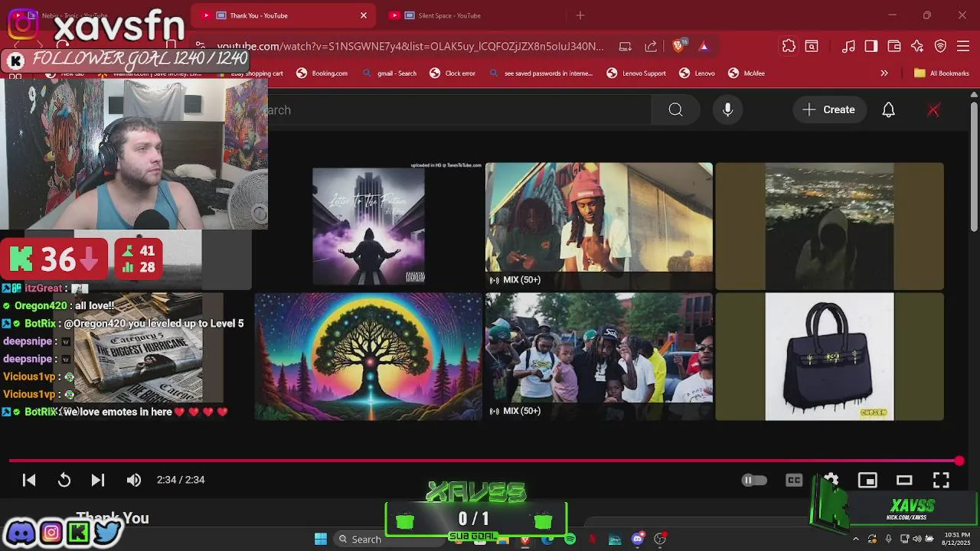Image resolution: width=980 pixels, height=551 pixels.
Task: Open the saved passwords bookmark
Action: tap(541, 73)
